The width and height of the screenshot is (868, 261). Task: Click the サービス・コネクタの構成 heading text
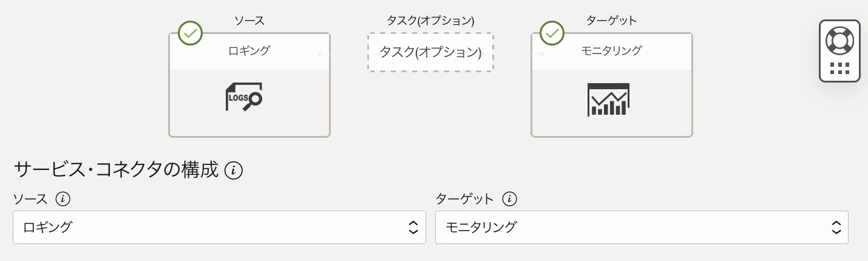pyautogui.click(x=115, y=170)
